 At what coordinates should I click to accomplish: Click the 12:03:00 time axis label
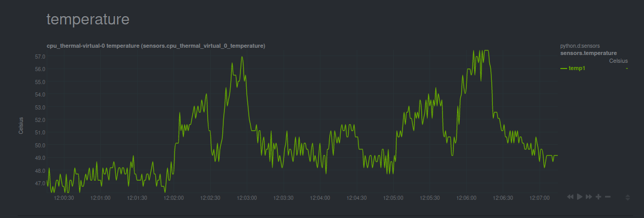[x=247, y=198]
